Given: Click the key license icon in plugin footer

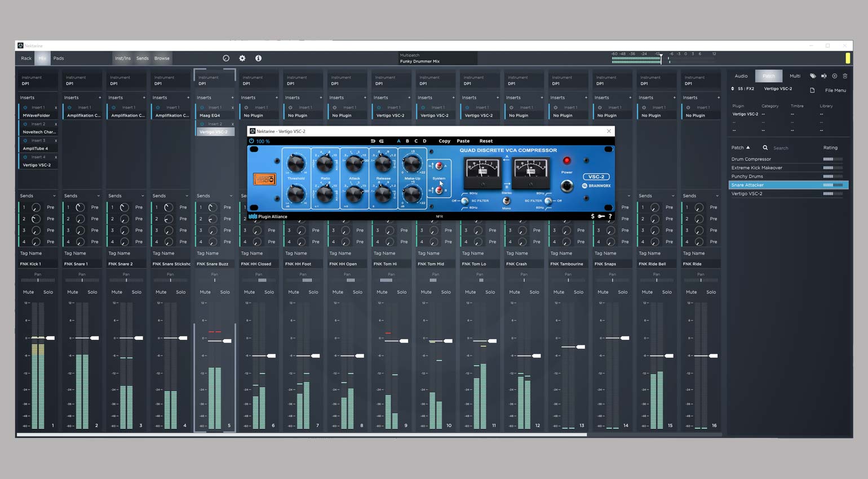Looking at the screenshot, I should 601,216.
